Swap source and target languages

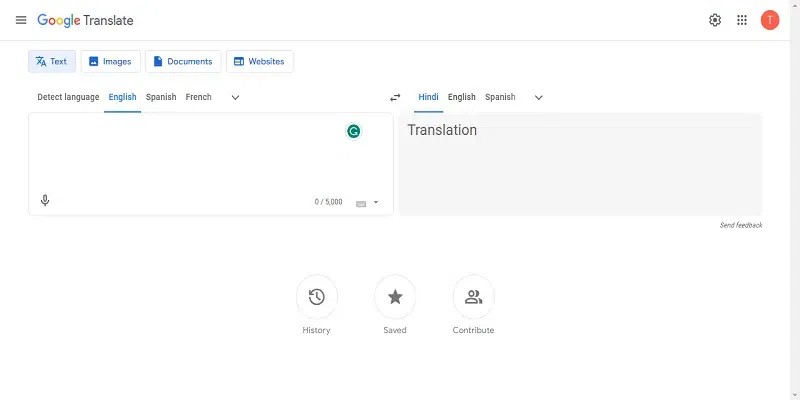395,97
